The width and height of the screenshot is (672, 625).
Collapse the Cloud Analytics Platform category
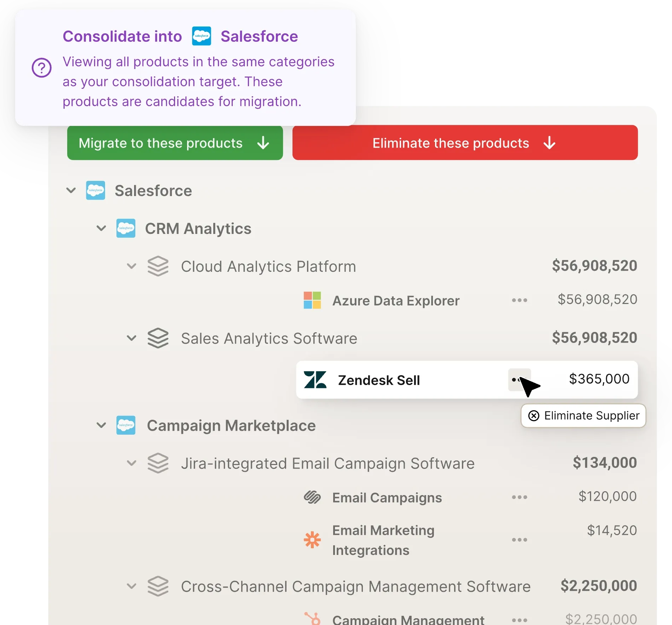pyautogui.click(x=132, y=266)
